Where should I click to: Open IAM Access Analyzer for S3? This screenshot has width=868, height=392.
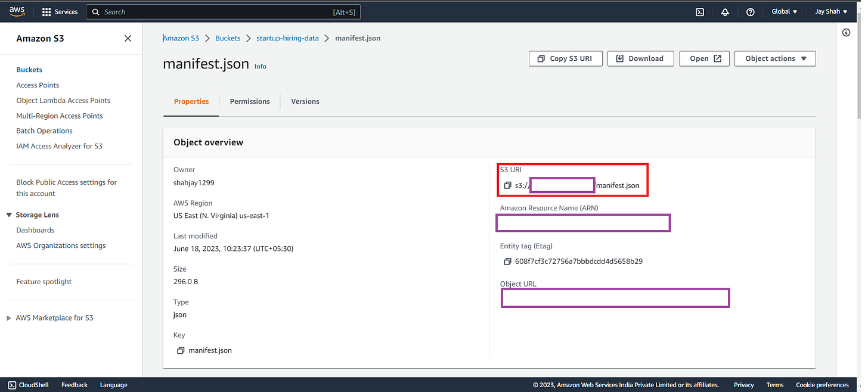click(59, 146)
